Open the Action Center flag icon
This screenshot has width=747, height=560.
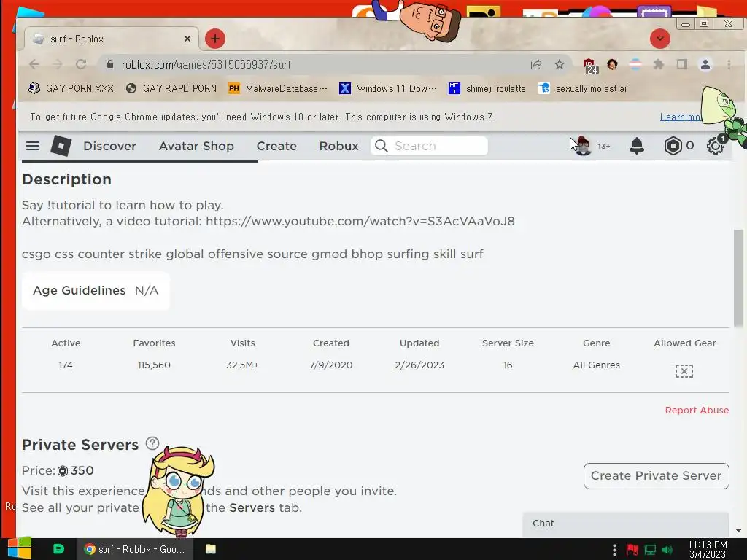coord(632,550)
